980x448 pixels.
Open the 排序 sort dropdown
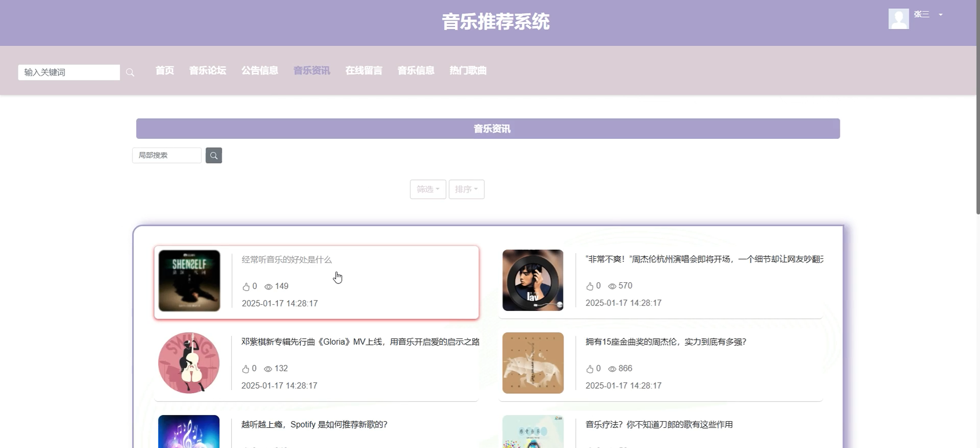(x=466, y=189)
